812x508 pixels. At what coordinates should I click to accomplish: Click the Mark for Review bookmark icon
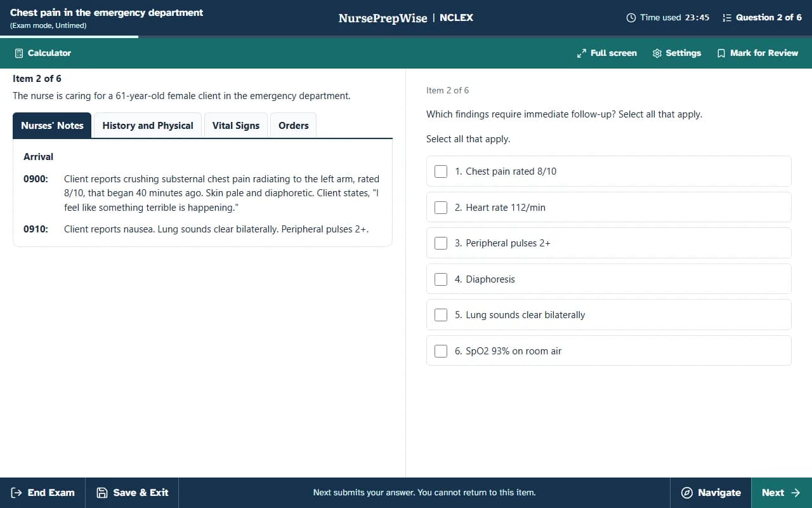pos(721,53)
